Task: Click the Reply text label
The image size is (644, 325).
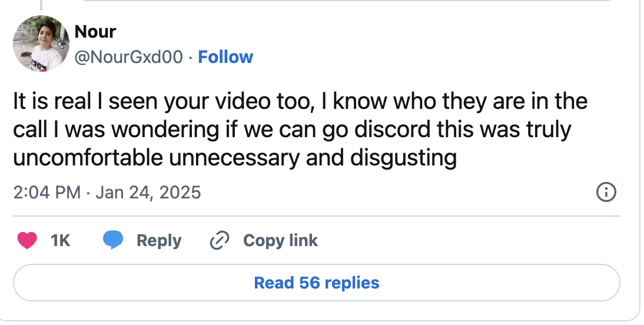Action: (x=159, y=240)
